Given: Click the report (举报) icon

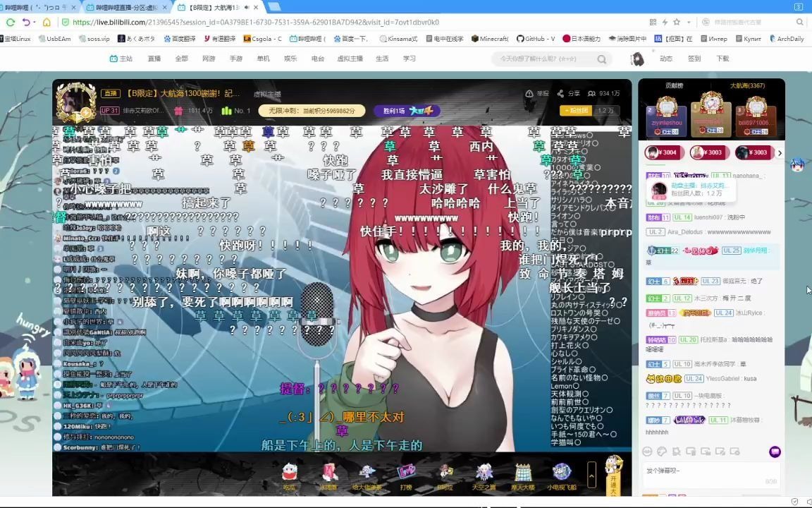Looking at the screenshot, I should [x=529, y=94].
